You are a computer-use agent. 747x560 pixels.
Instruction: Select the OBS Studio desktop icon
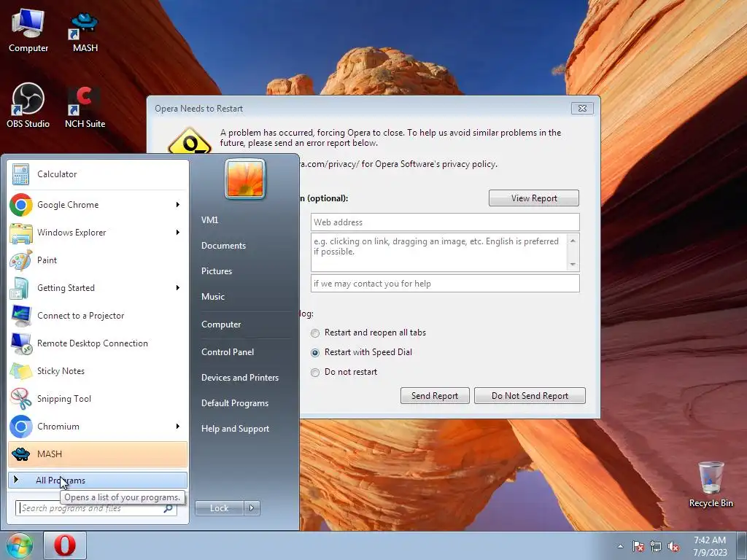(28, 106)
